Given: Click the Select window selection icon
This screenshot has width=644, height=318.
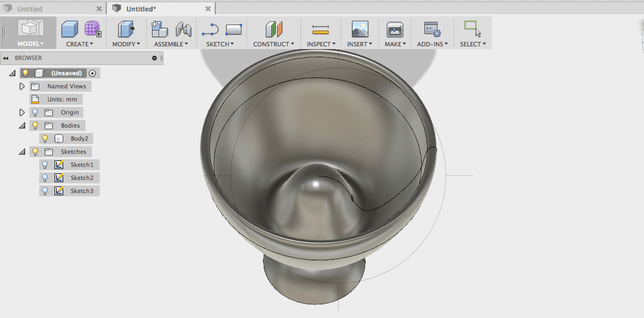Looking at the screenshot, I should tap(473, 29).
